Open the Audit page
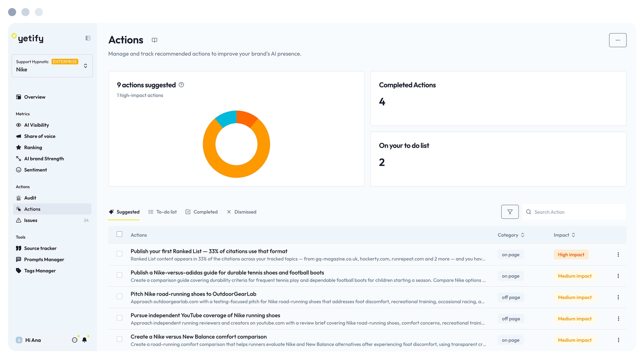 52,198
